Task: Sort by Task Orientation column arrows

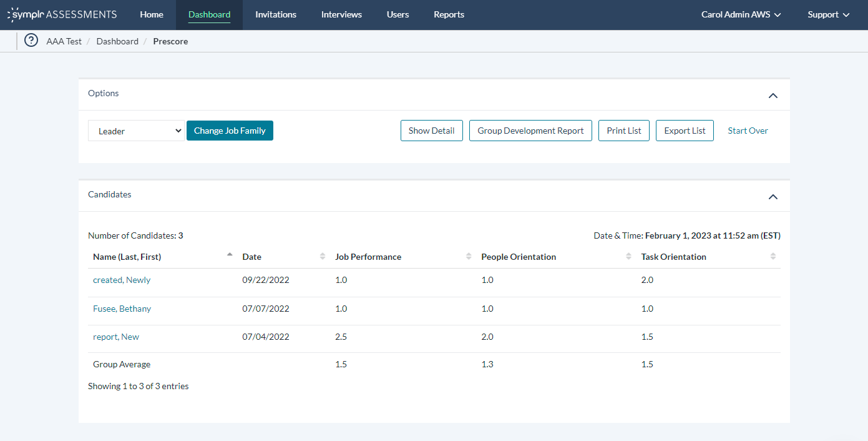Action: [773, 257]
